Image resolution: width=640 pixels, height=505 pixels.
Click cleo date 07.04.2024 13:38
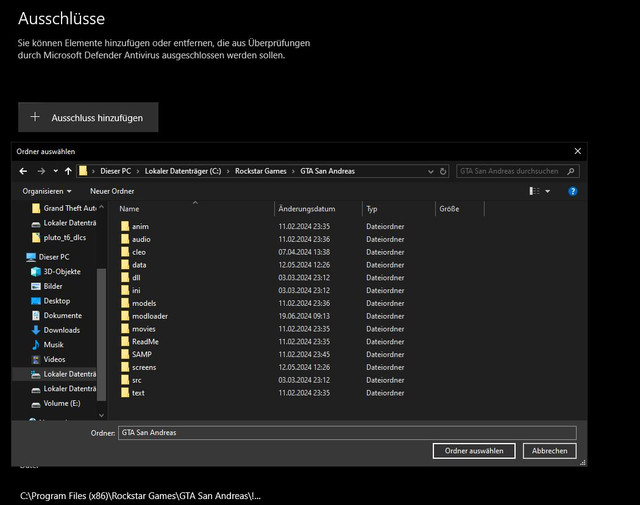[x=304, y=252]
